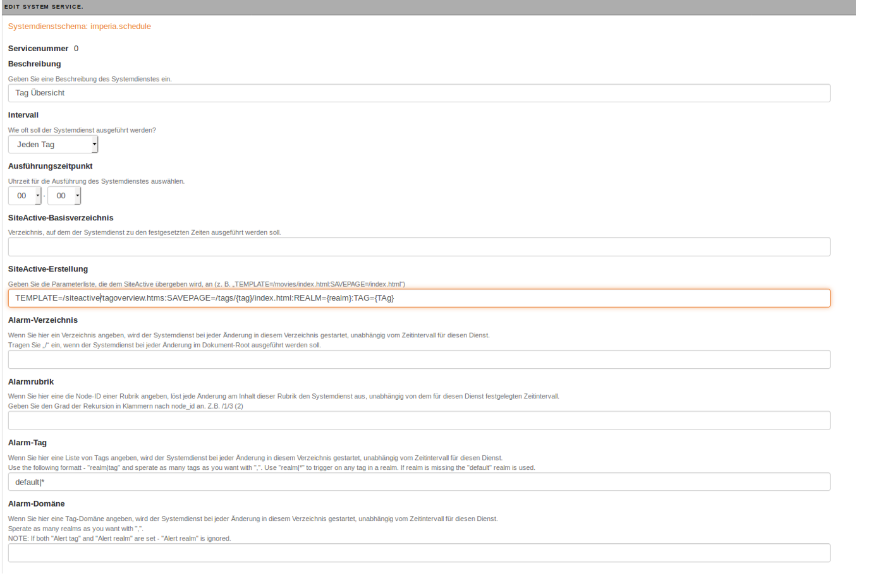Viewport: 878px width, 588px height.
Task: Click hint 'Geben Sie eine Beschreibung des Systemdienstes ein.'
Action: pyautogui.click(x=90, y=79)
